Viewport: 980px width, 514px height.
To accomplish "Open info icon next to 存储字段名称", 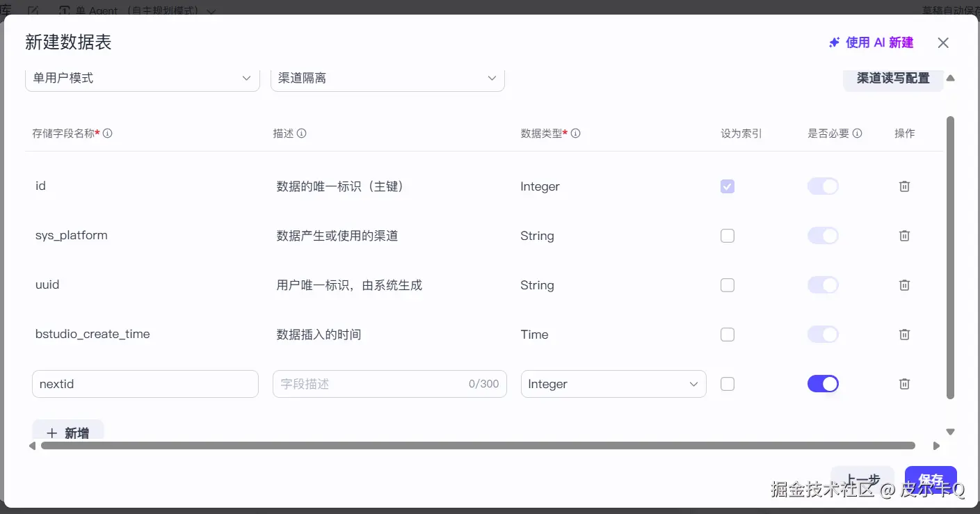I will (108, 134).
